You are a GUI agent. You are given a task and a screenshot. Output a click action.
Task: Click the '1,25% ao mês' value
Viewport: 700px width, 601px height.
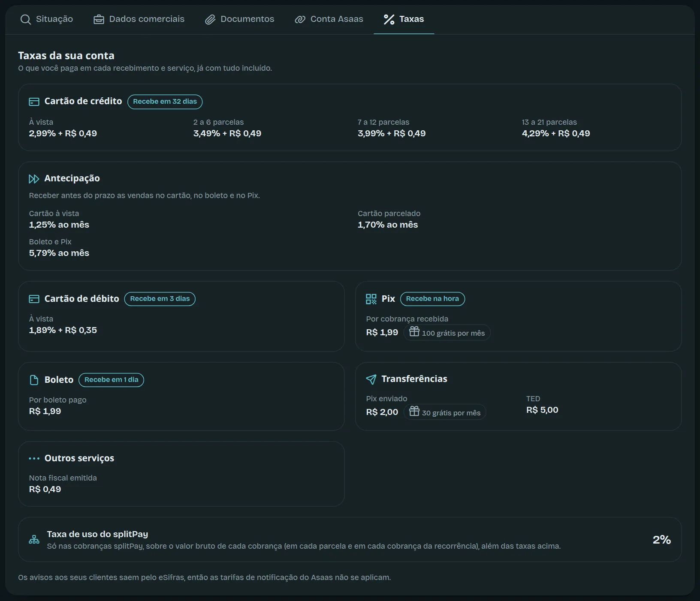[59, 225]
